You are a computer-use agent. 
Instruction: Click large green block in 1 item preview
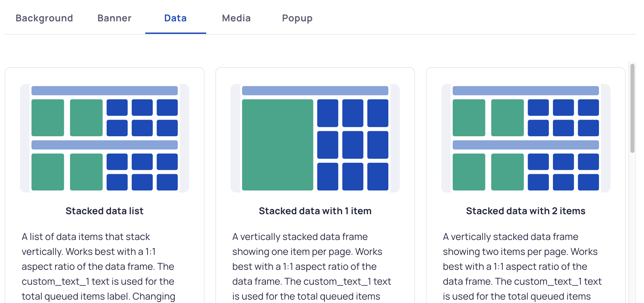coord(278,145)
